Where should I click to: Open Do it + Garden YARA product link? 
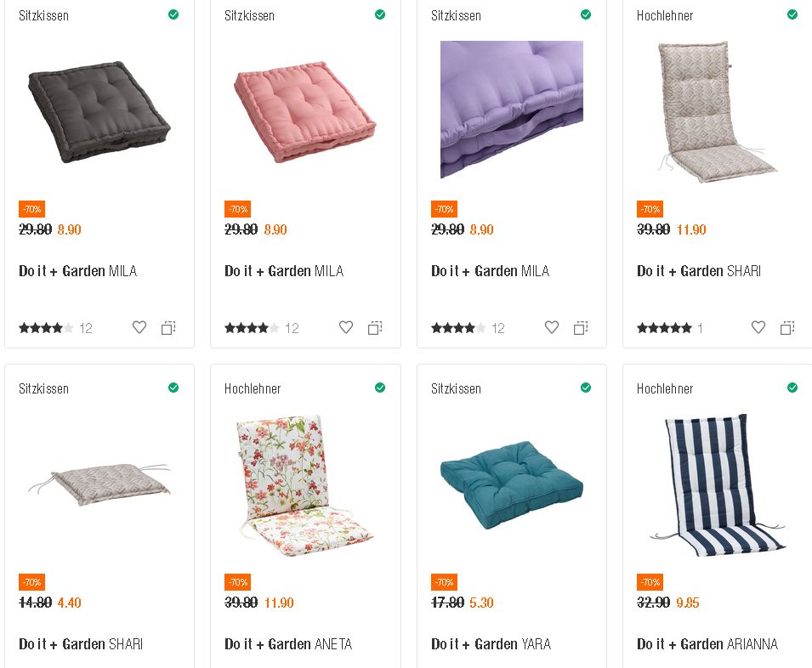491,644
